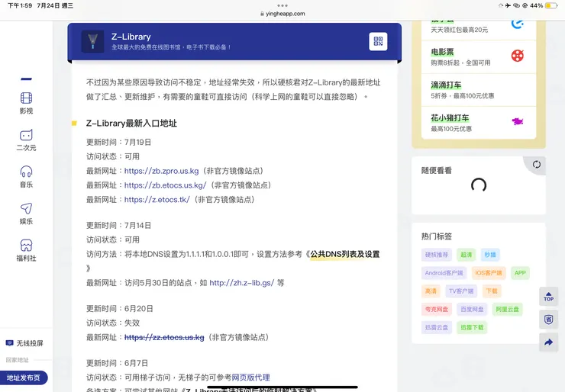Click the 更新时间：7月19日 line

[118, 142]
